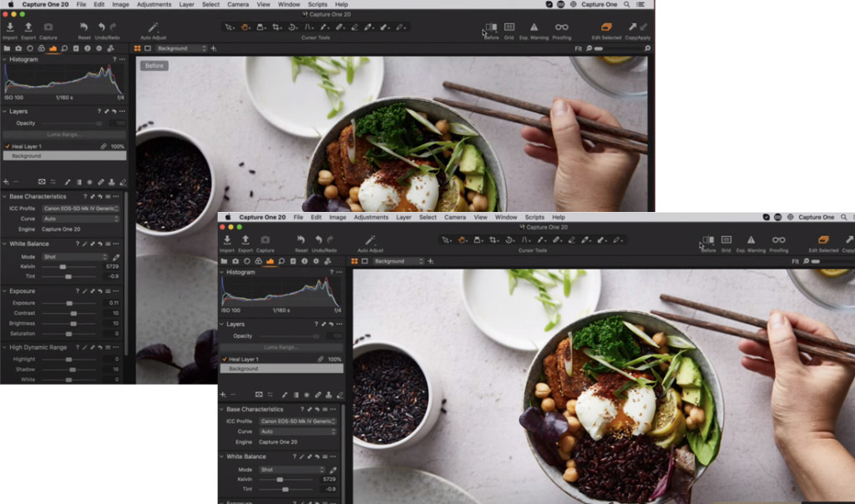Click the Luma Range button in the front window
This screenshot has width=855, height=504.
point(281,347)
